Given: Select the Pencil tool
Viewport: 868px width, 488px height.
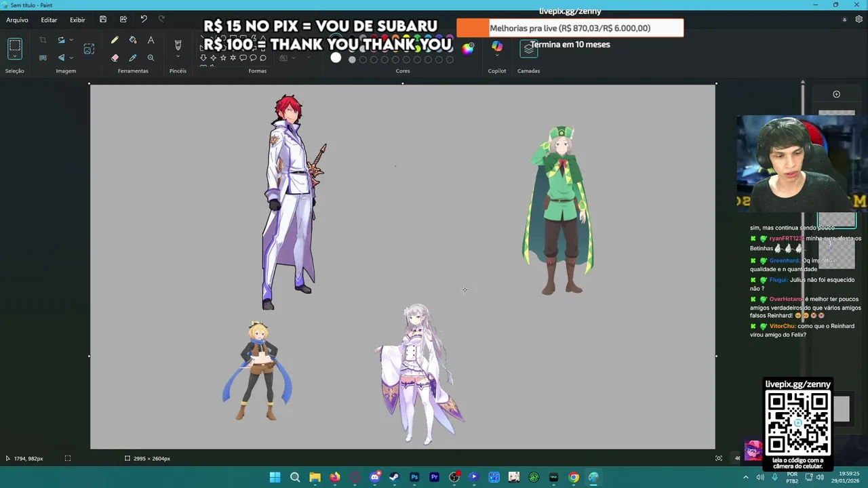Looking at the screenshot, I should click(115, 41).
